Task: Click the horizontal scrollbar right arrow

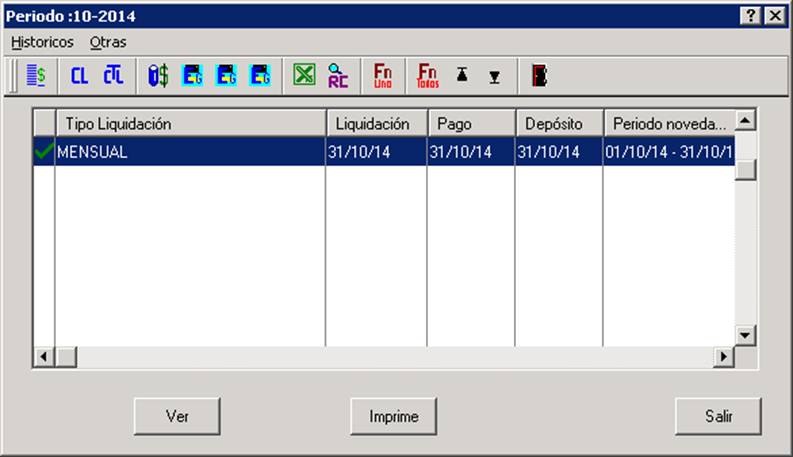Action: (724, 356)
